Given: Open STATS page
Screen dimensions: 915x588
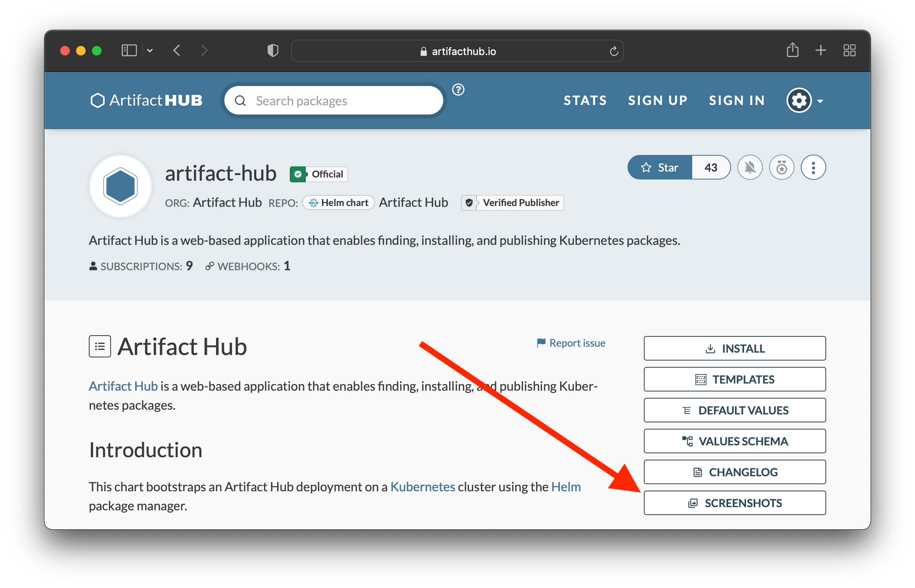Looking at the screenshot, I should pyautogui.click(x=585, y=100).
